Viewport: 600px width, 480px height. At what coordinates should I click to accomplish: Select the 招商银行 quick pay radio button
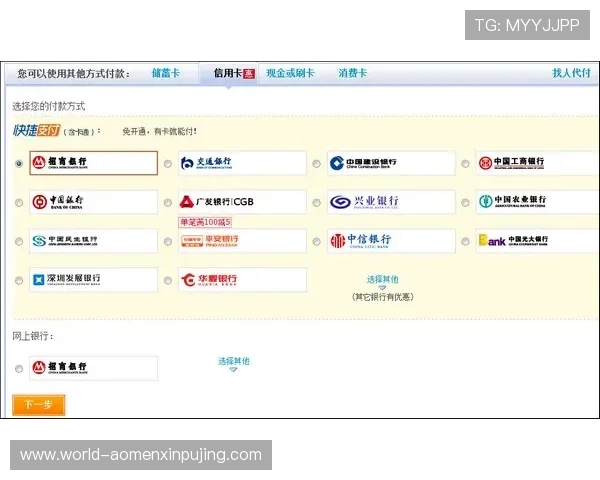[19, 164]
